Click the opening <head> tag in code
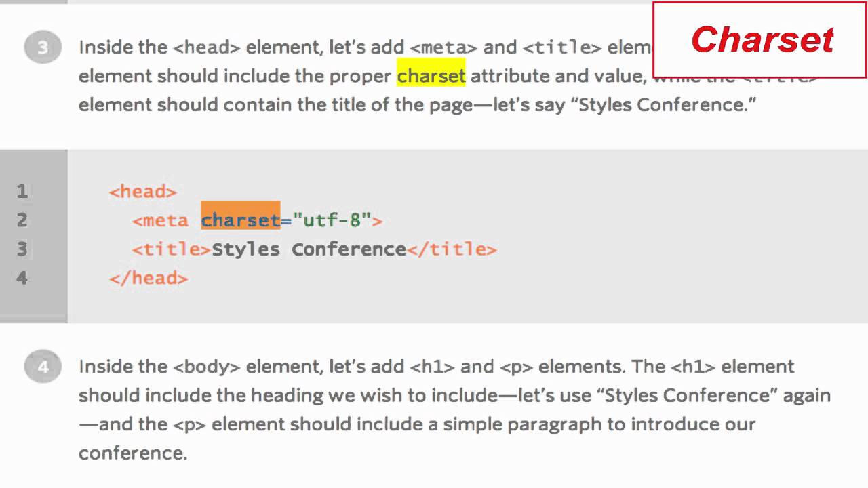Viewport: 868px width, 488px height. 143,191
